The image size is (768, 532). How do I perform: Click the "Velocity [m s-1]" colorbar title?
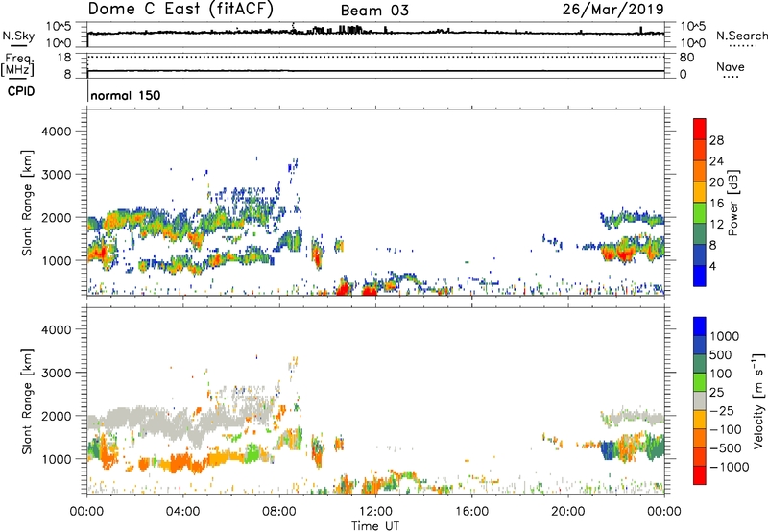[758, 400]
